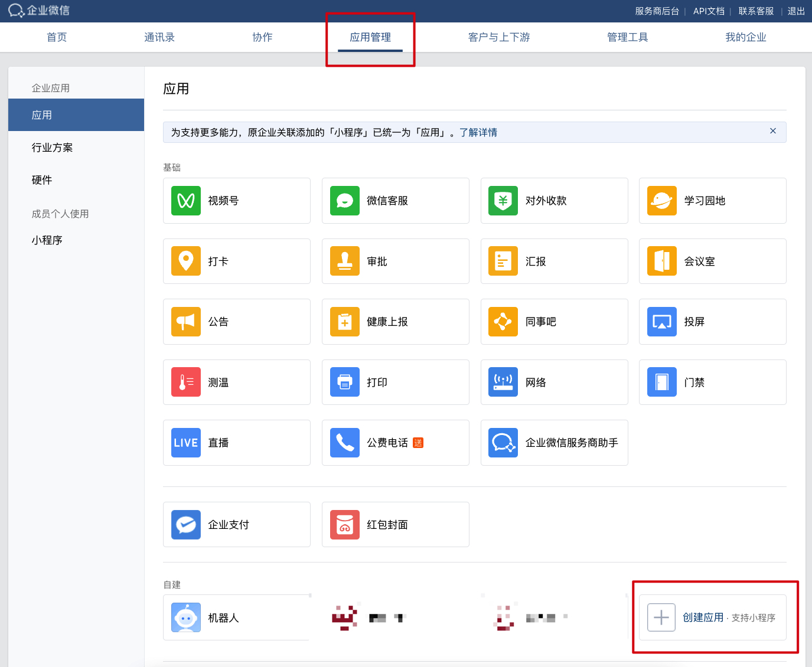812x667 pixels.
Task: Open the 打卡 location pin icon
Action: [186, 261]
